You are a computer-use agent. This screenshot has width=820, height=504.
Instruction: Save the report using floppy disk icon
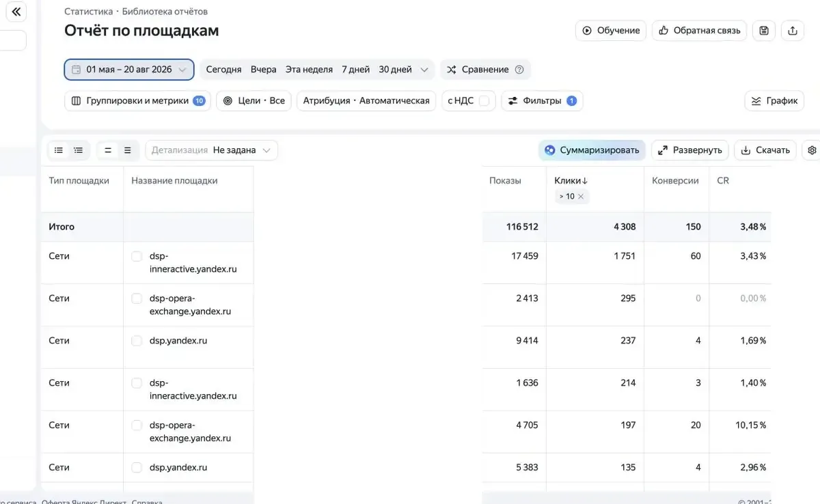tap(764, 31)
